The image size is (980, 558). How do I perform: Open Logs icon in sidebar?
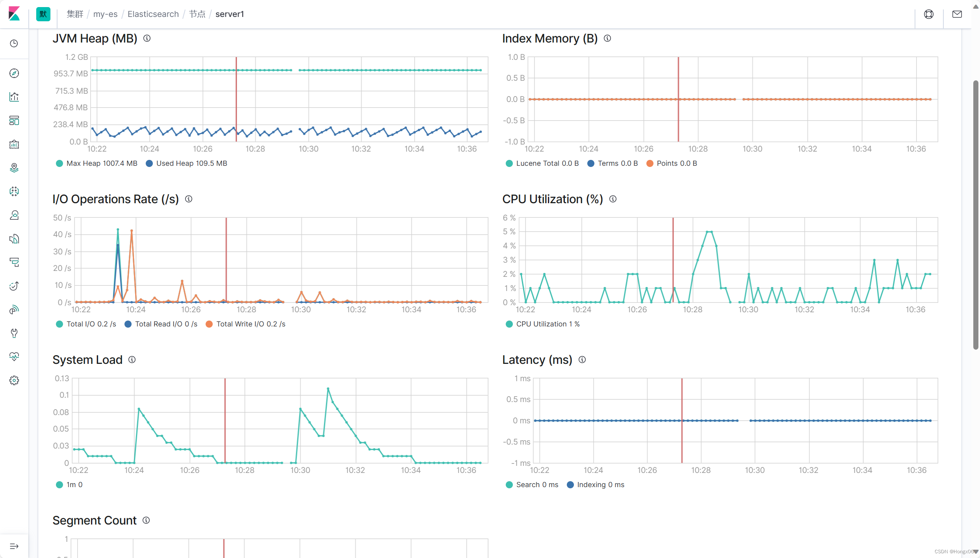(14, 239)
